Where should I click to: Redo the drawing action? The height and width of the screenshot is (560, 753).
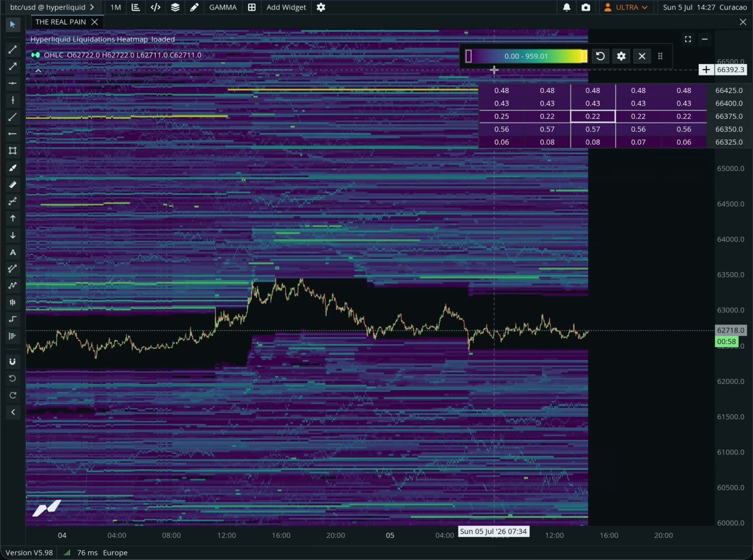[13, 396]
